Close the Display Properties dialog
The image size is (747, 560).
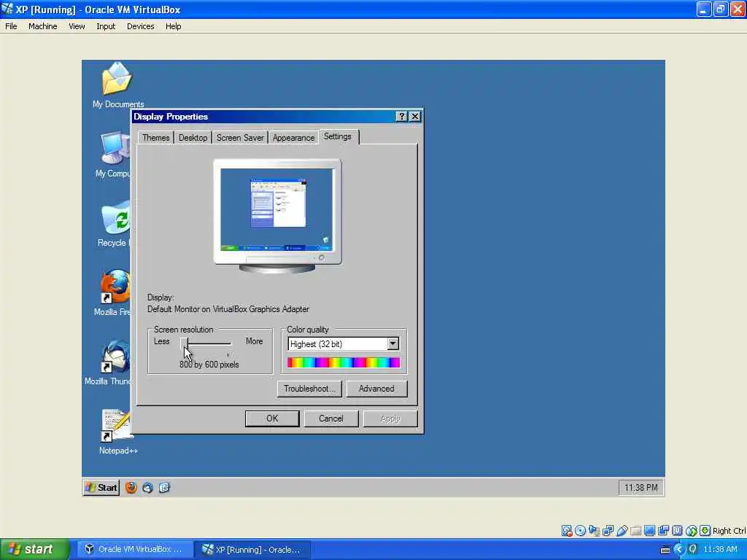[x=415, y=117]
